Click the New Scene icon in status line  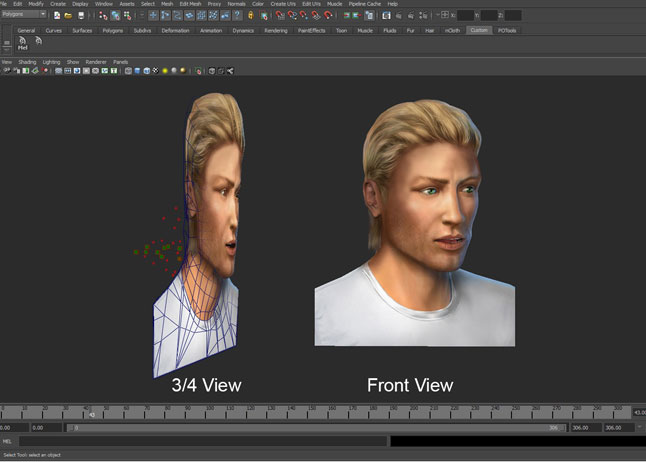point(56,15)
